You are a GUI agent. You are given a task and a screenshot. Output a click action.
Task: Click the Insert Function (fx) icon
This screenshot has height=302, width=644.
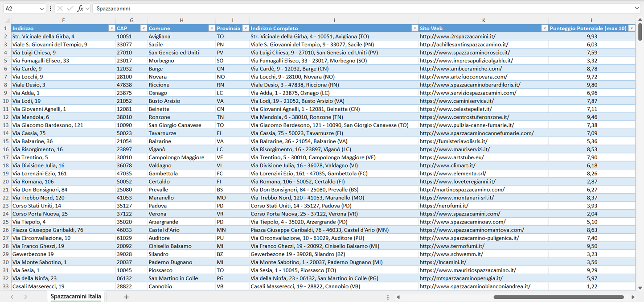click(x=80, y=8)
